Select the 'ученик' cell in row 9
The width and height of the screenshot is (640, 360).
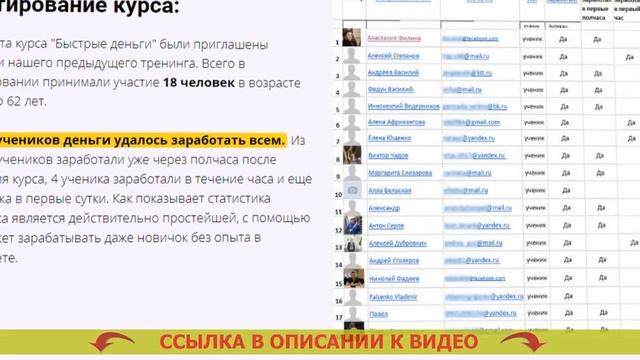coord(534,173)
